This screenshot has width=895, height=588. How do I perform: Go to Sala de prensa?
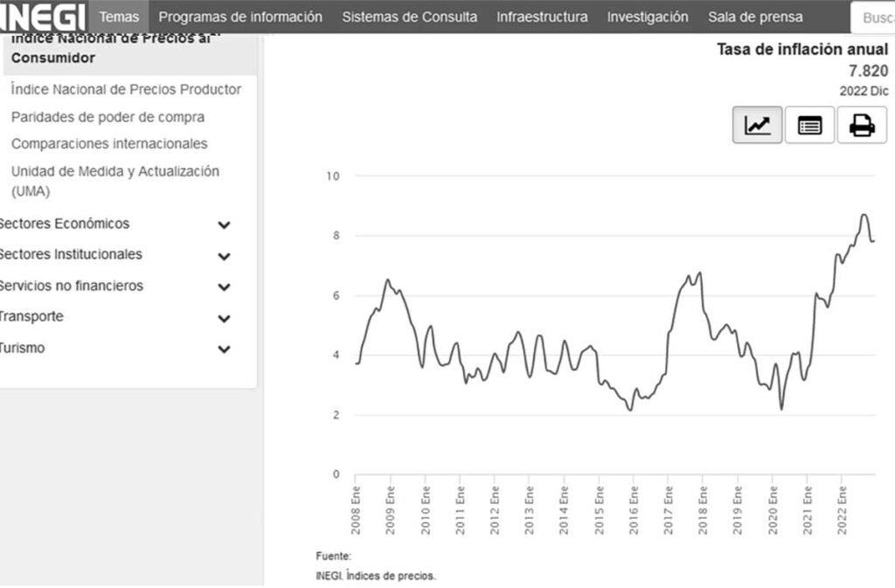pos(755,16)
